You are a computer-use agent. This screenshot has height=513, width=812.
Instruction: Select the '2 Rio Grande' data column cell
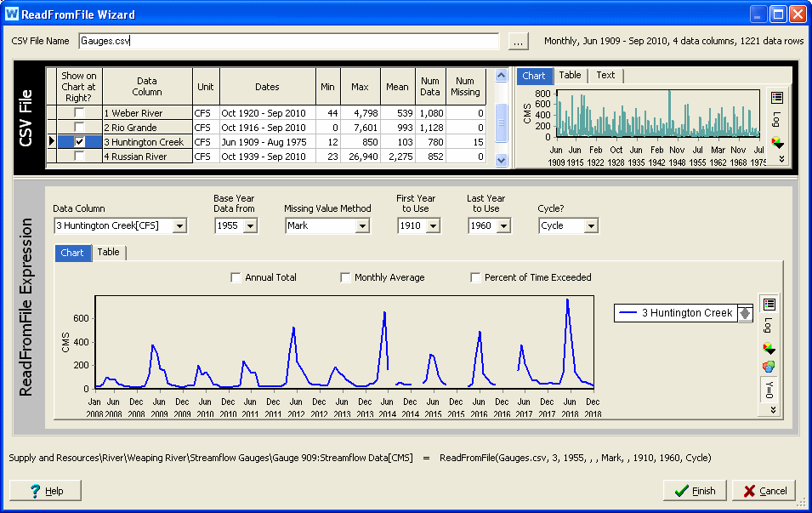click(x=148, y=127)
